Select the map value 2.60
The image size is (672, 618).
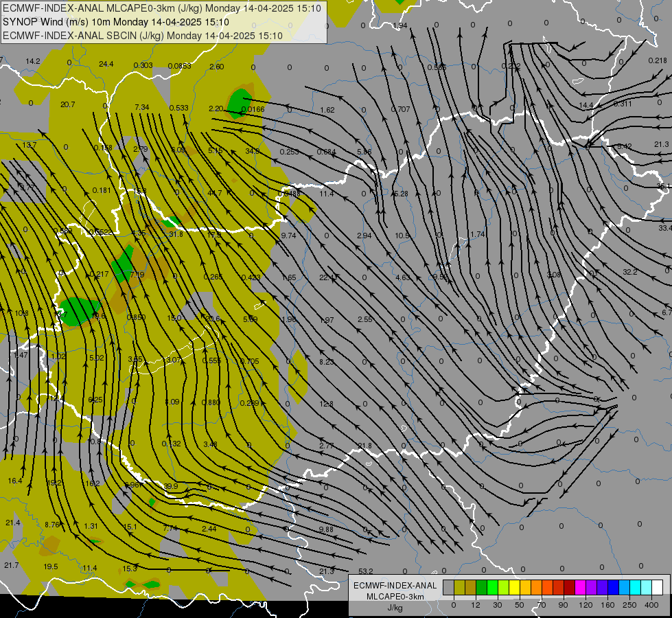click(x=216, y=67)
